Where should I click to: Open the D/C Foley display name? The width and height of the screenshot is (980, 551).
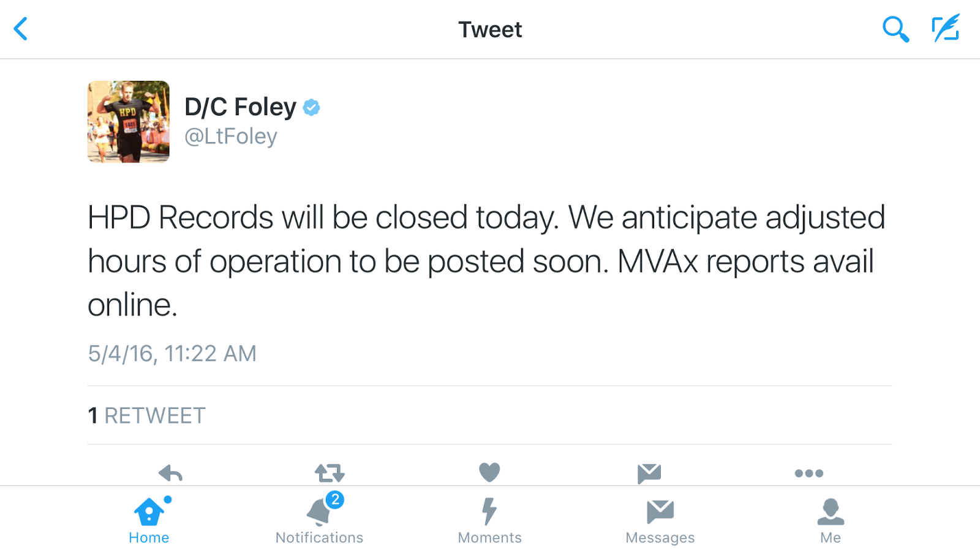[240, 107]
